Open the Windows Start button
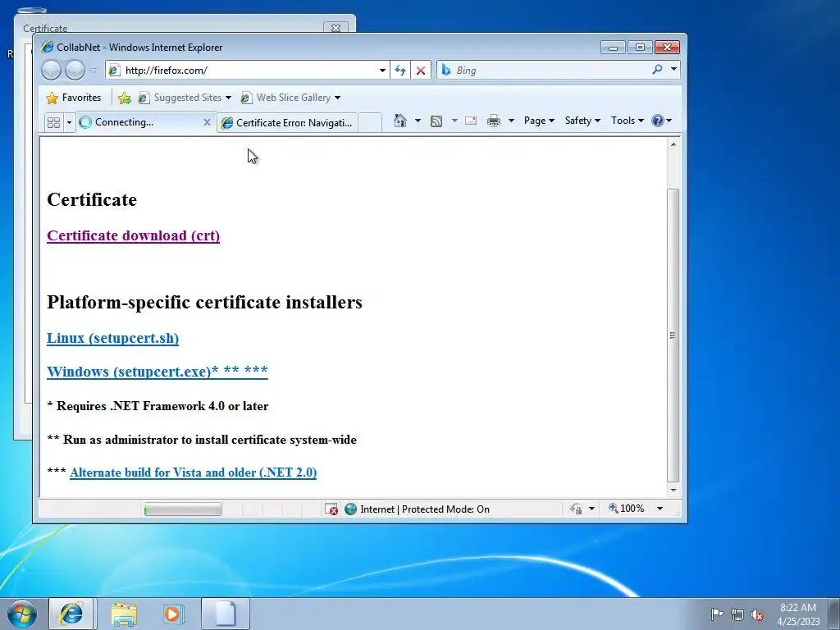Viewport: 840px width, 630px height. pos(21,614)
